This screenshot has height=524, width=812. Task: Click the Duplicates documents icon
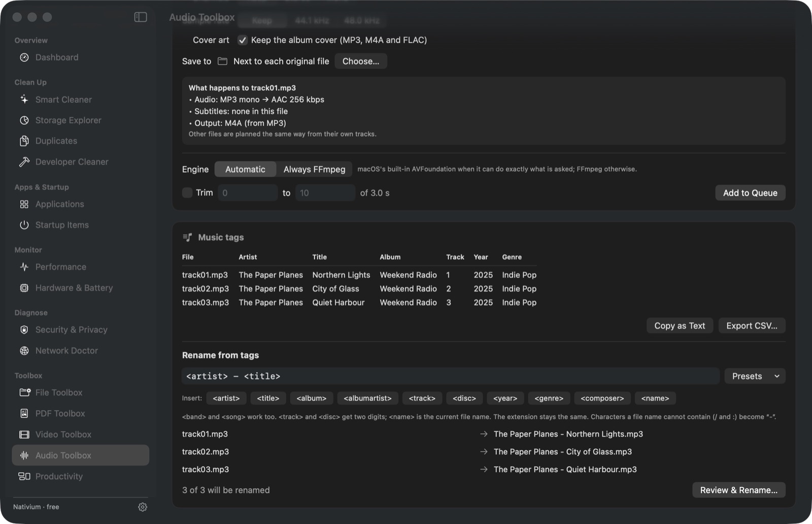point(24,141)
